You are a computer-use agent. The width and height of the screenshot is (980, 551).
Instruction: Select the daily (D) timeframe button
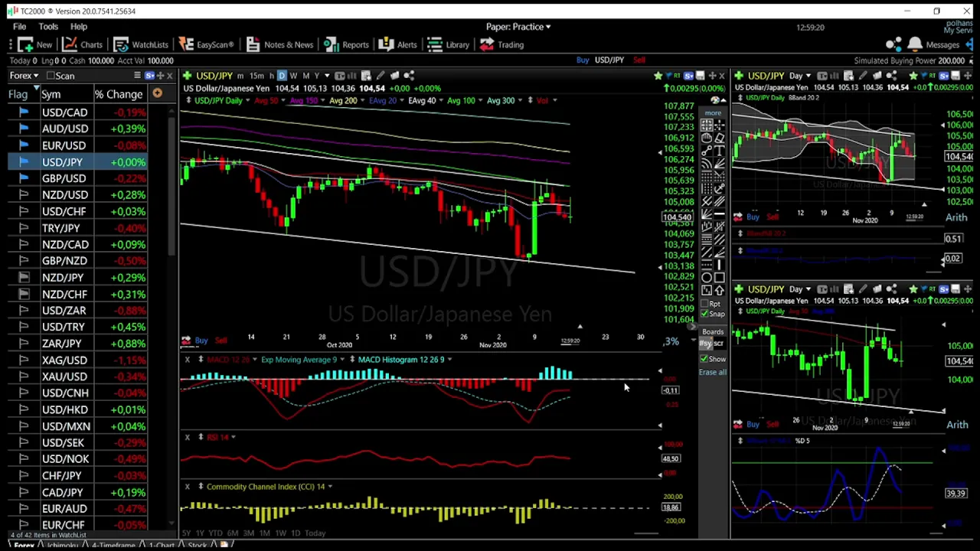point(282,76)
